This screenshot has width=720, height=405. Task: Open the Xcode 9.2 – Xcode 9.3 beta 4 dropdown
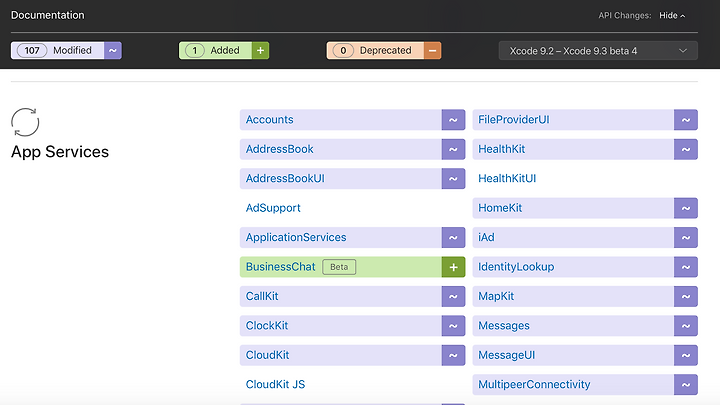point(598,51)
